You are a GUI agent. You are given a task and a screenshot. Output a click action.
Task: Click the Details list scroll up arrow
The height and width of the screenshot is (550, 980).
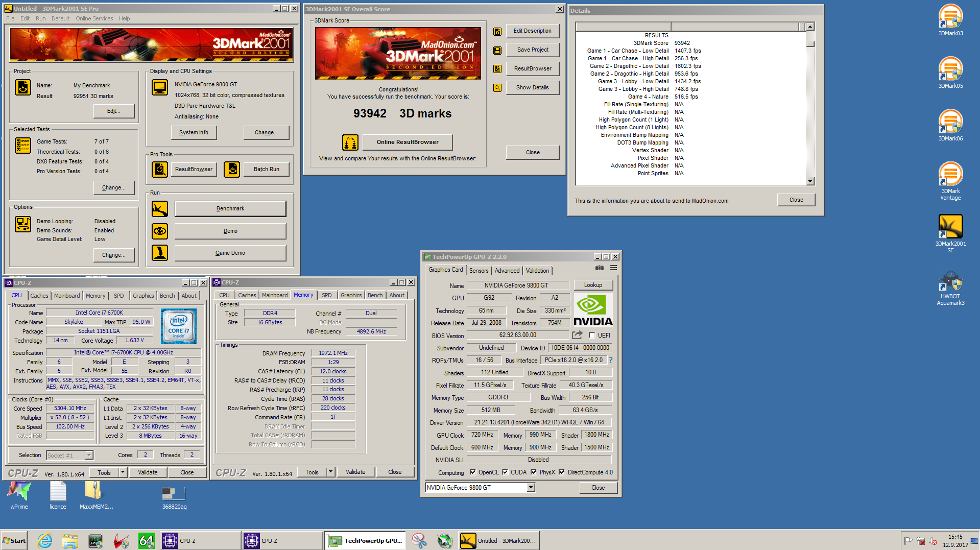pos(810,27)
